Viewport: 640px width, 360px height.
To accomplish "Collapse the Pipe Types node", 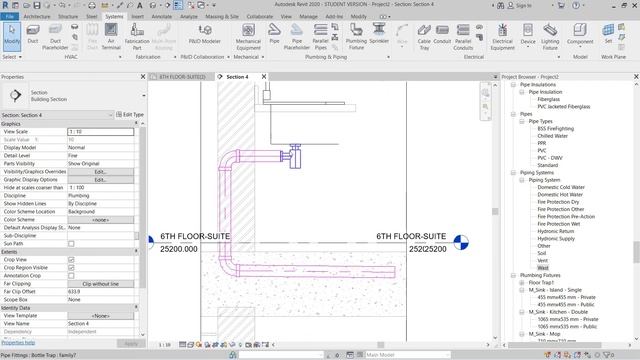I will click(x=522, y=121).
